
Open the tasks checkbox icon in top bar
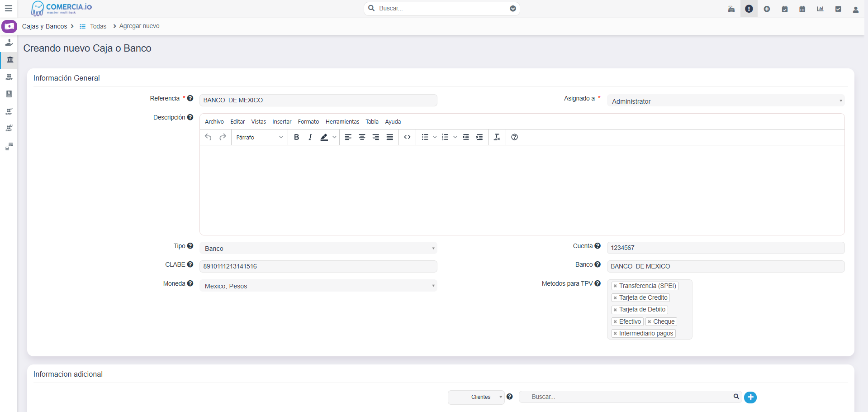pyautogui.click(x=838, y=9)
